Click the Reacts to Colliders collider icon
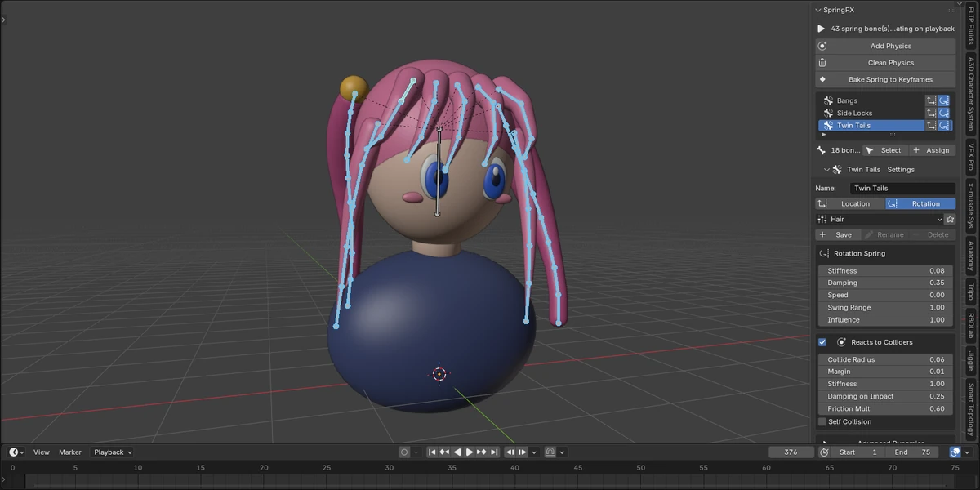The height and width of the screenshot is (490, 980). [841, 342]
